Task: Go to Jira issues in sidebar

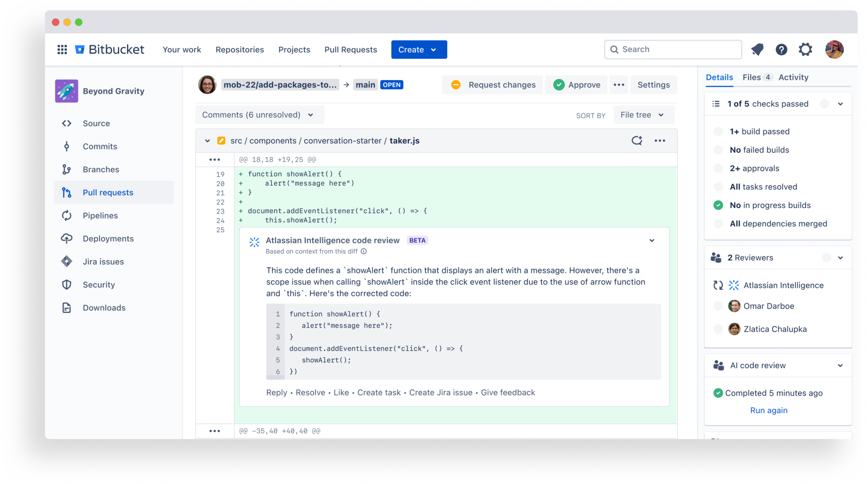Action: coord(103,261)
